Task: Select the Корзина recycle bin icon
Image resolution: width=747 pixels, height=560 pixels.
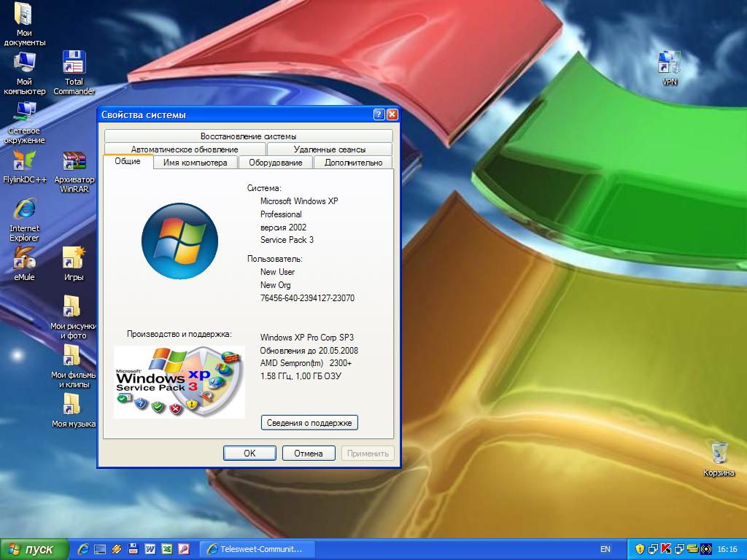Action: 719,453
